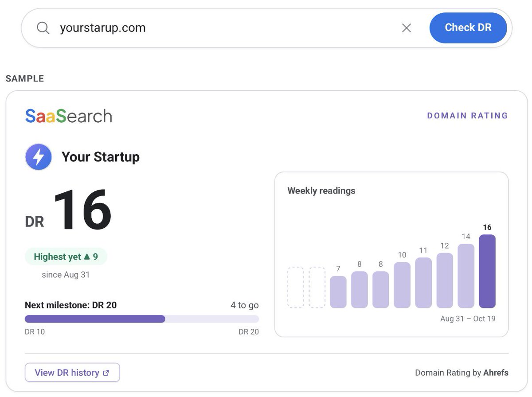This screenshot has height=397, width=532.
Task: Clear the domain search field
Action: point(406,28)
